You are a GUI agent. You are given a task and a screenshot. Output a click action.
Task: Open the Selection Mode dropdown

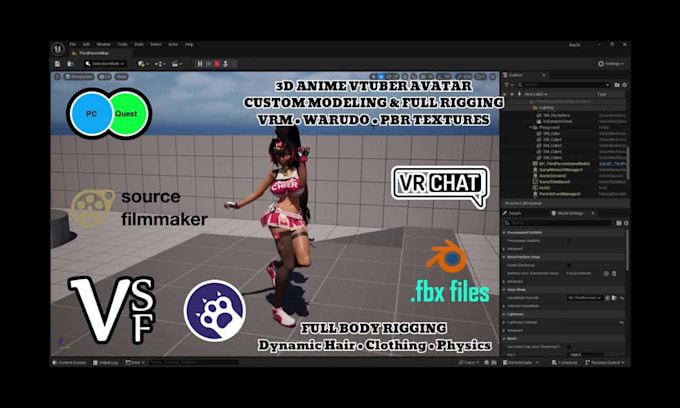pos(105,64)
